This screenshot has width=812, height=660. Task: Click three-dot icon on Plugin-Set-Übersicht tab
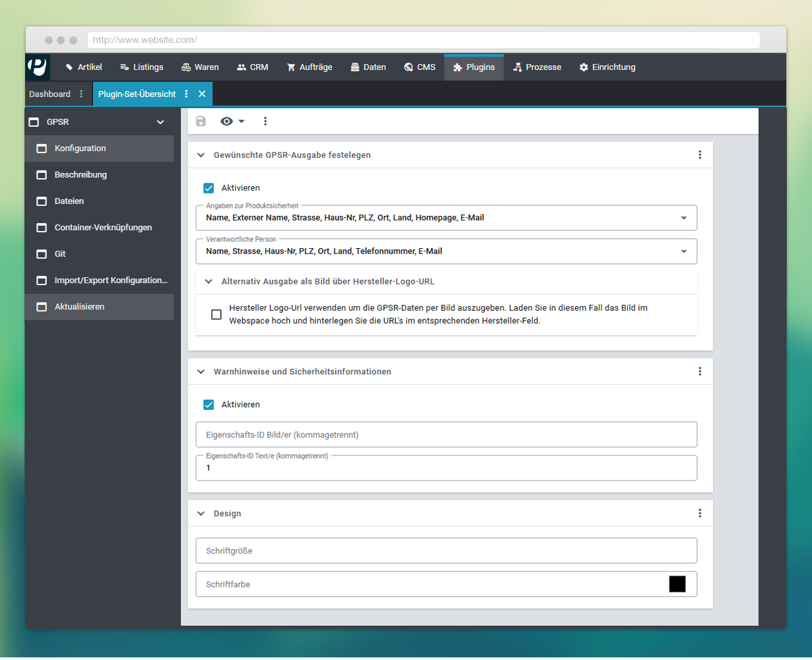pyautogui.click(x=186, y=94)
